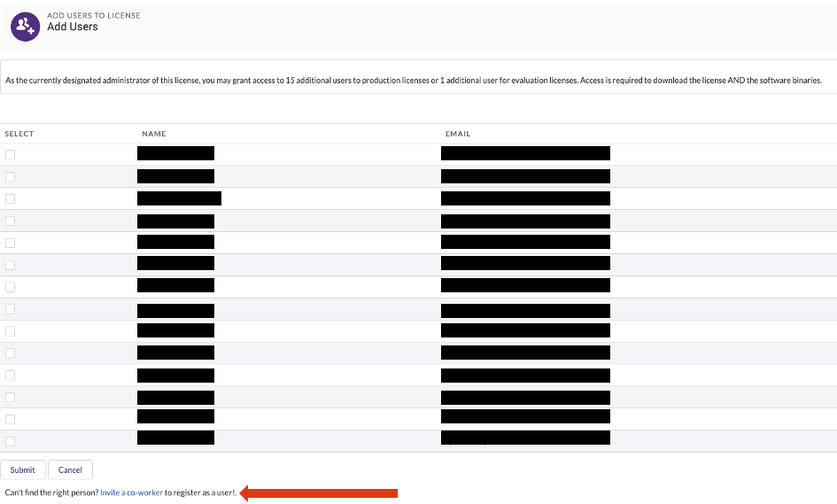Screen dimensions: 837x504
Task: Enable the fourth row checkbox
Action: click(x=11, y=221)
